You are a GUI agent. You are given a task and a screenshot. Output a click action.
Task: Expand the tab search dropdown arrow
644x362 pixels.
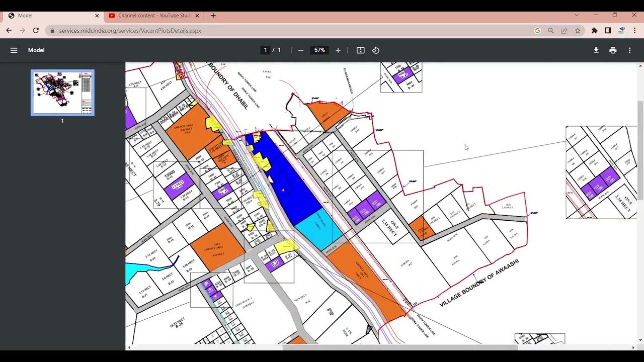[x=577, y=15]
